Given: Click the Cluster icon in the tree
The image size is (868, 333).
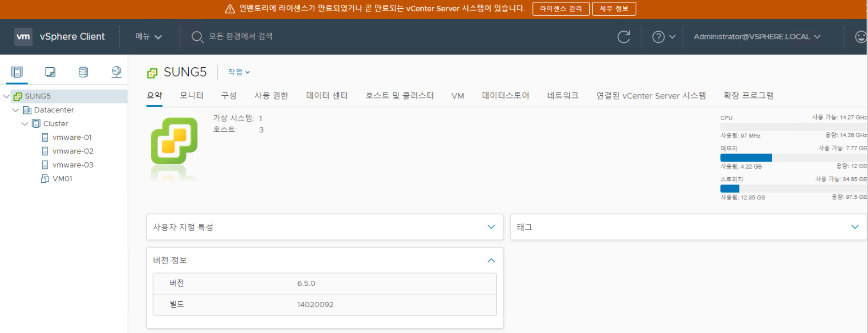Looking at the screenshot, I should tap(36, 124).
